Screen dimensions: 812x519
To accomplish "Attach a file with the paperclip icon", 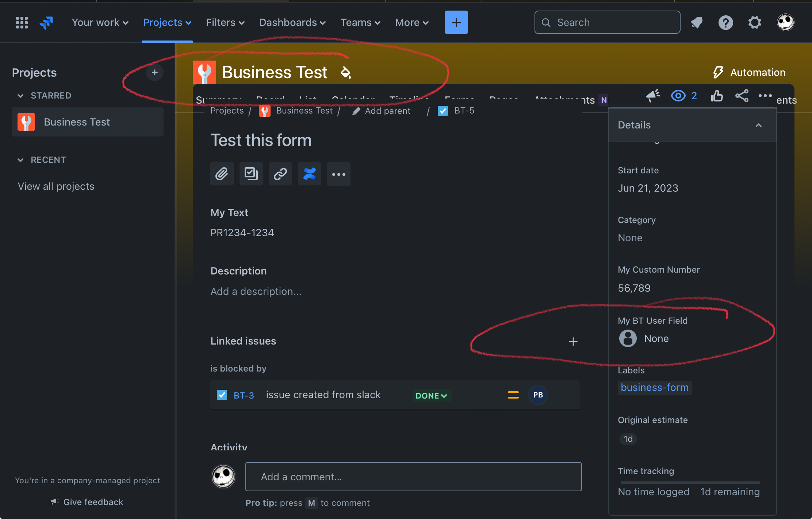I will [222, 174].
